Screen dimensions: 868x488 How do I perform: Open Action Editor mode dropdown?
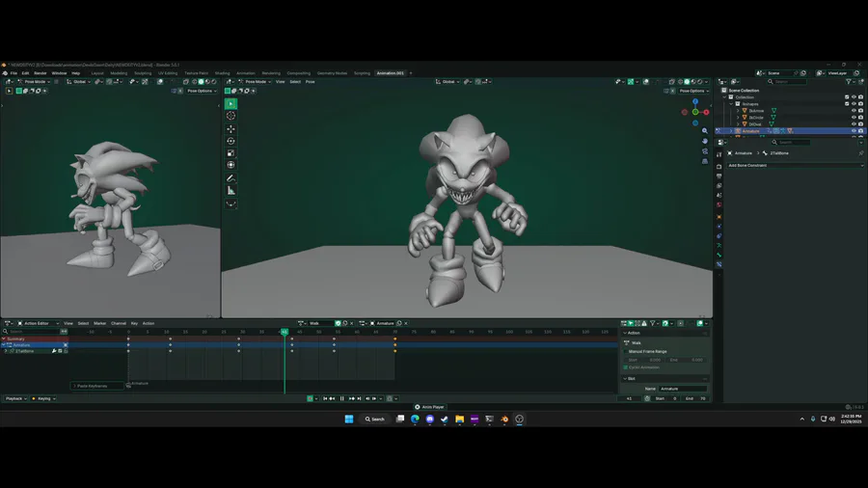[38, 323]
